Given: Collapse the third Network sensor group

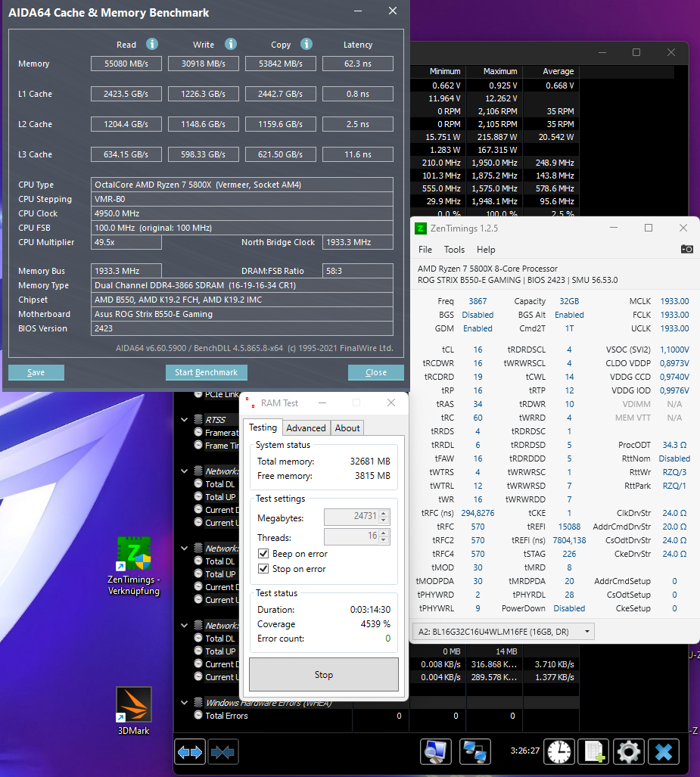Looking at the screenshot, I should click(185, 626).
